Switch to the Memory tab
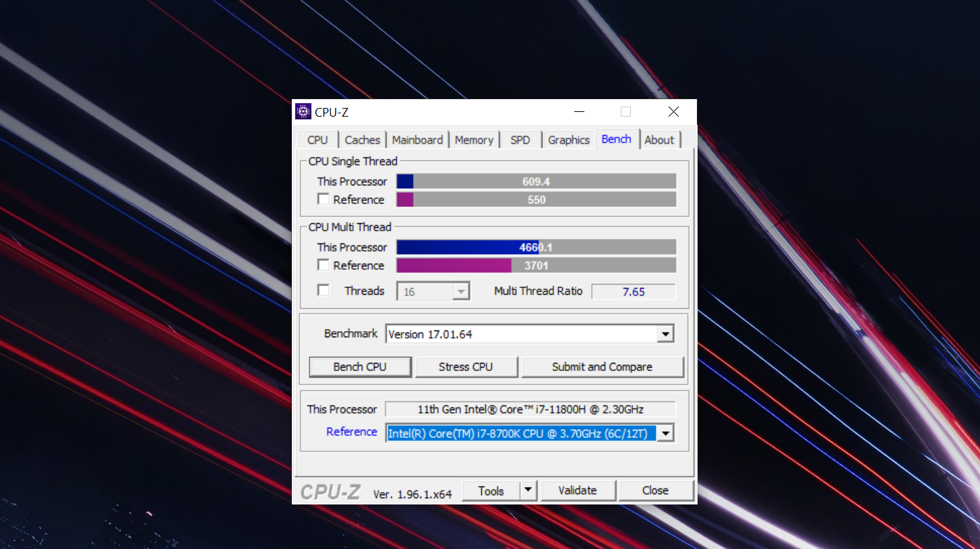Screen dimensions: 980x549 tap(474, 140)
